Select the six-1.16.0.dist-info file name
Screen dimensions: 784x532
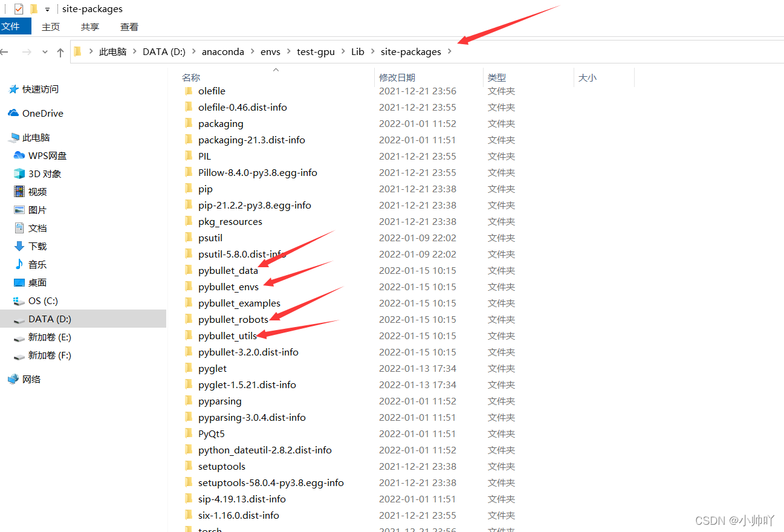239,515
